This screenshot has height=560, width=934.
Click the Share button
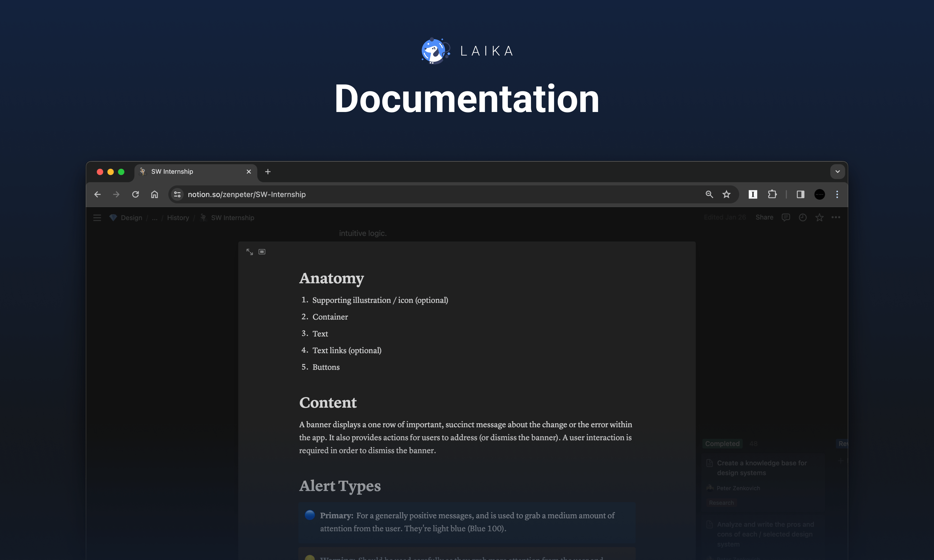click(x=764, y=217)
